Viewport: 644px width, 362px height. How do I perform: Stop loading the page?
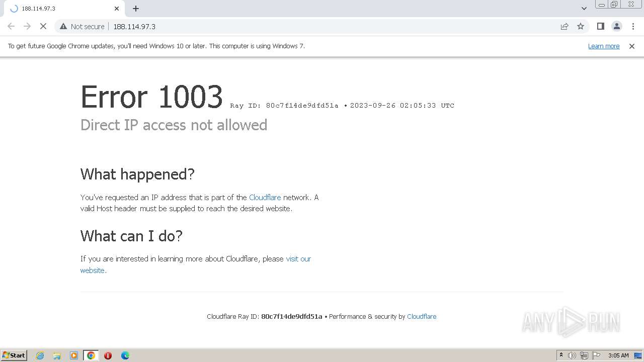tap(43, 26)
